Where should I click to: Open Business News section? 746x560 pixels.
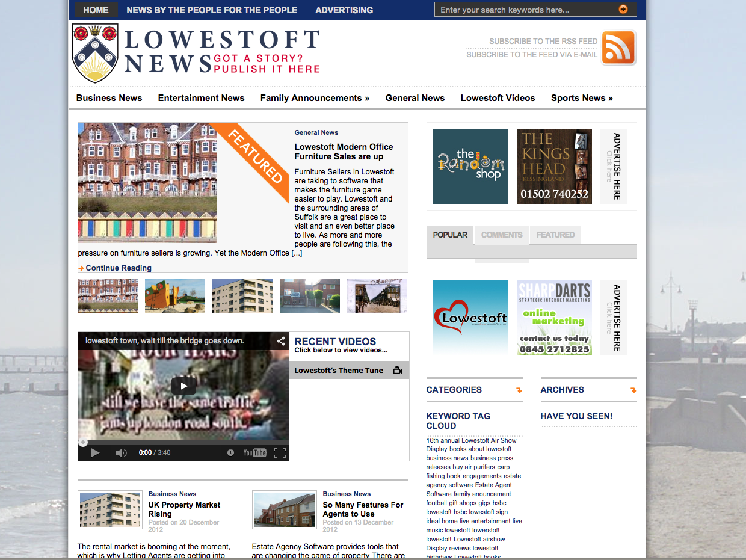tap(109, 98)
